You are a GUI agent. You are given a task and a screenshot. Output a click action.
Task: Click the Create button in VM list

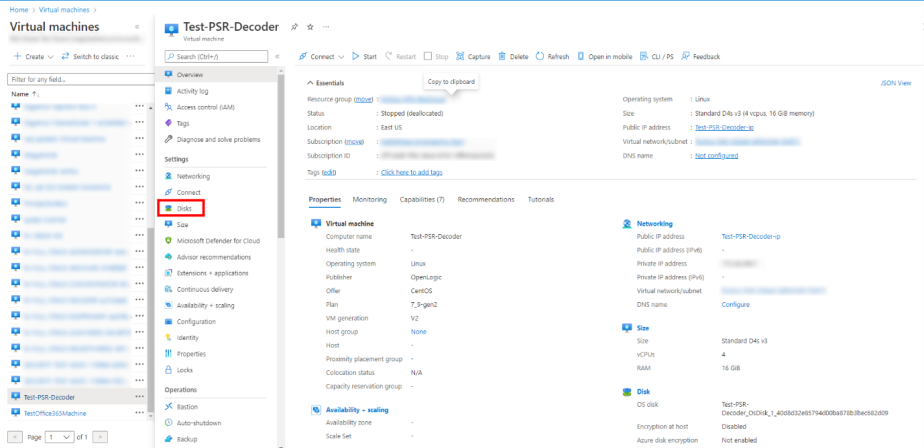(x=34, y=57)
